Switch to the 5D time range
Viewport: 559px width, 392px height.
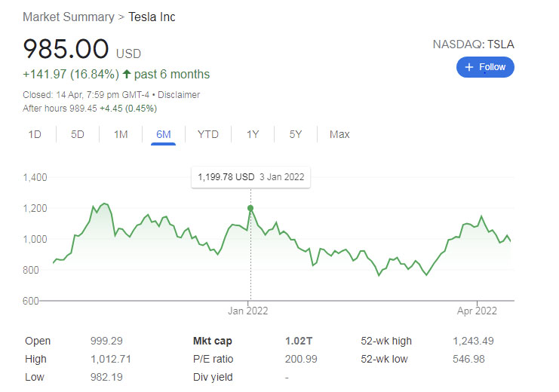pos(78,134)
